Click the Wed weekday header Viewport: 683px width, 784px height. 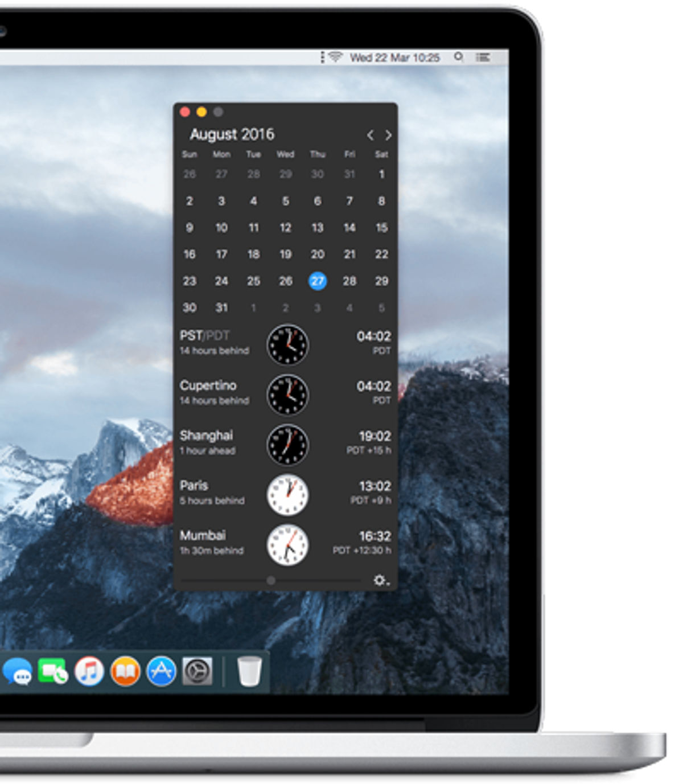click(x=285, y=154)
